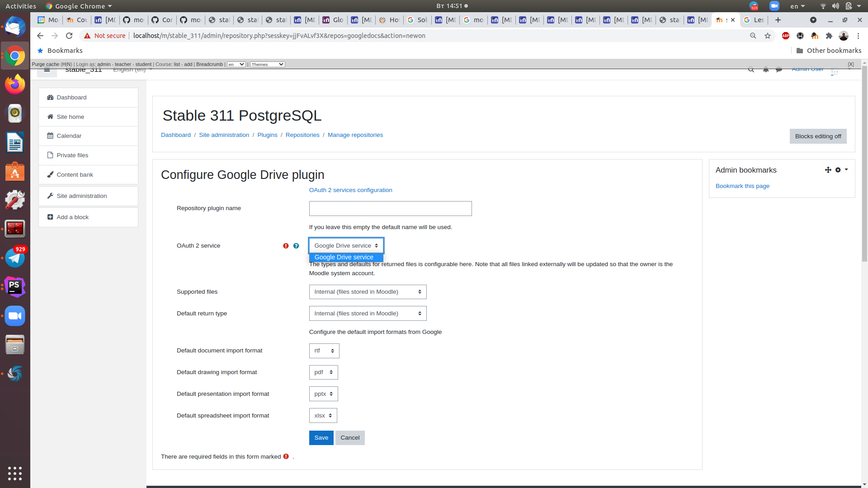Screen dimensions: 868x488
Task: Open the OAuth 2 service dropdown
Action: (346, 246)
